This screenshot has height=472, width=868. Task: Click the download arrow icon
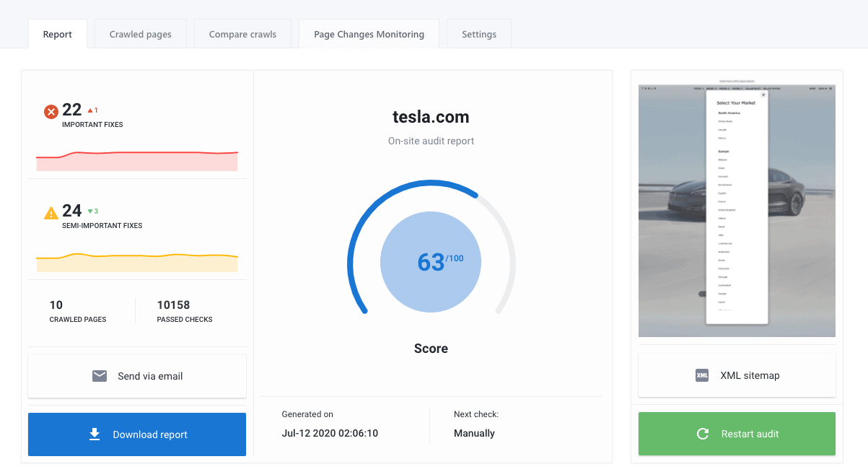coord(95,434)
